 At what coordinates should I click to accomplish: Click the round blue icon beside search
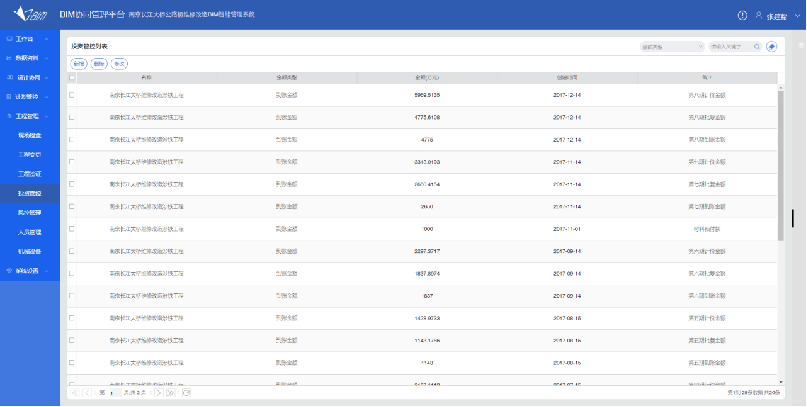[771, 47]
